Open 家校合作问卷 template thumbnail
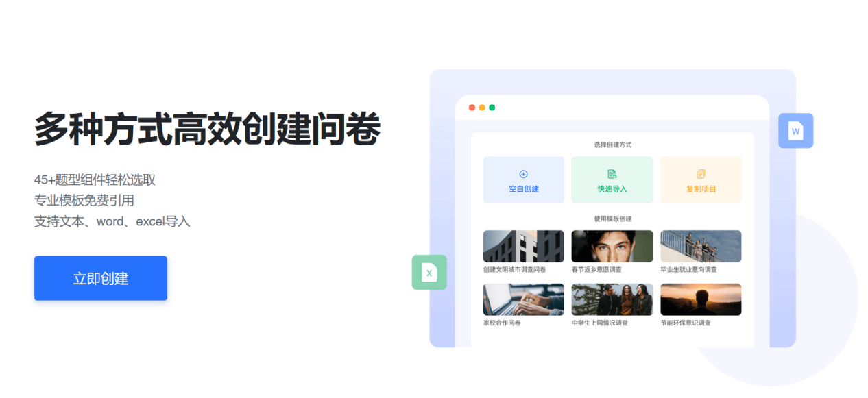The image size is (868, 398). point(524,299)
